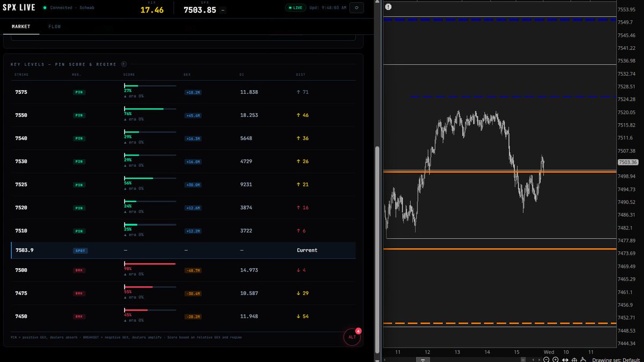
Task: Open the Key Levels help question-mark icon
Action: tap(123, 64)
